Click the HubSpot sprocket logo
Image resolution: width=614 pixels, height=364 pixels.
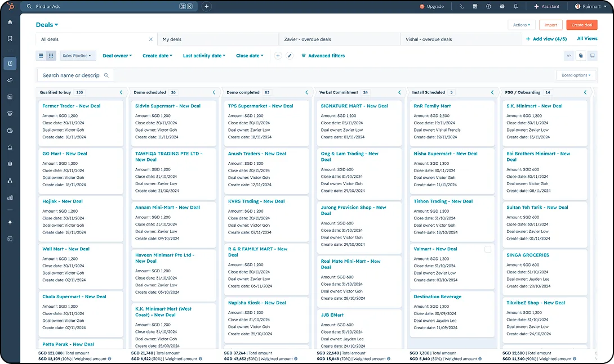point(11,6)
